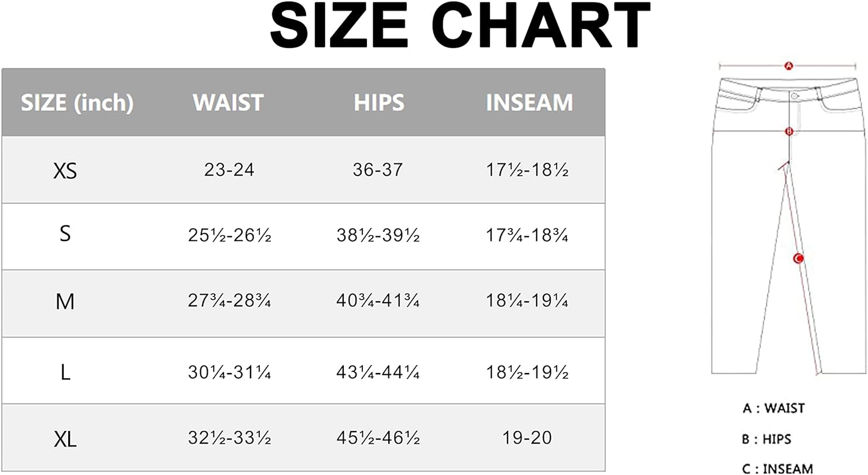
Task: Click the C : INSEAM legend text
Action: [x=778, y=468]
